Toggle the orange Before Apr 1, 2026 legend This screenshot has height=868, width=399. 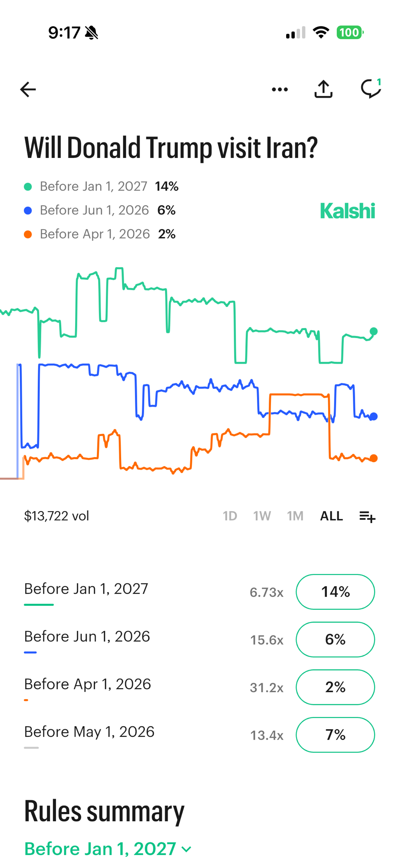pos(95,234)
